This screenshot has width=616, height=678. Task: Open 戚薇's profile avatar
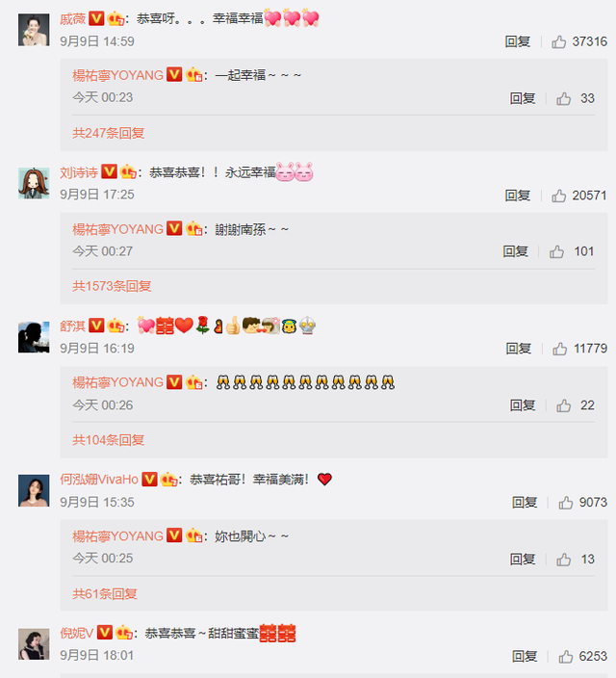[34, 30]
